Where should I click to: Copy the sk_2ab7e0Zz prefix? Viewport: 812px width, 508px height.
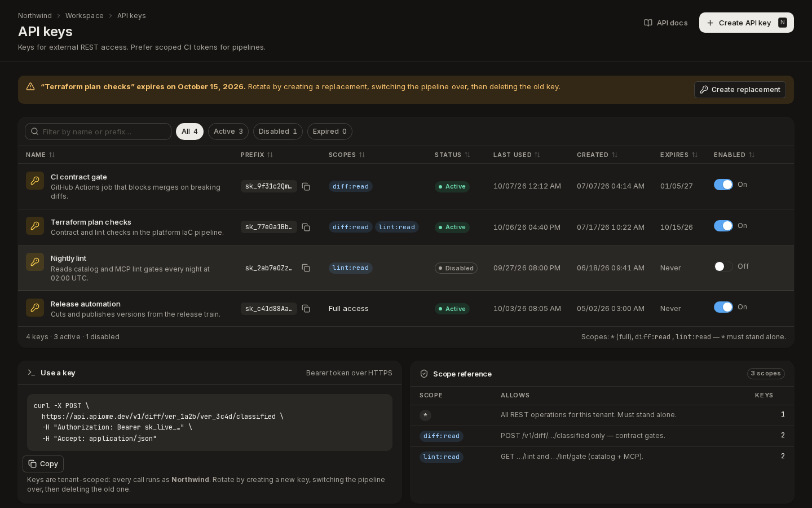(306, 268)
